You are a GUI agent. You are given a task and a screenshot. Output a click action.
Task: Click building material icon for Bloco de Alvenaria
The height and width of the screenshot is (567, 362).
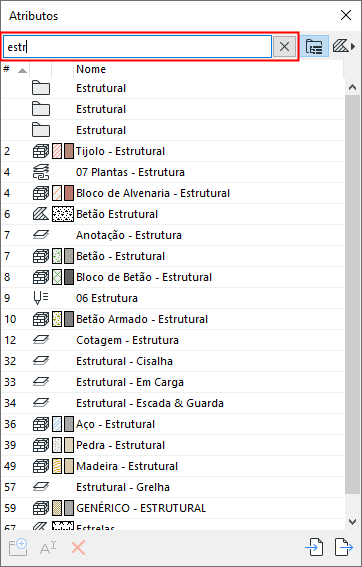coord(41,193)
